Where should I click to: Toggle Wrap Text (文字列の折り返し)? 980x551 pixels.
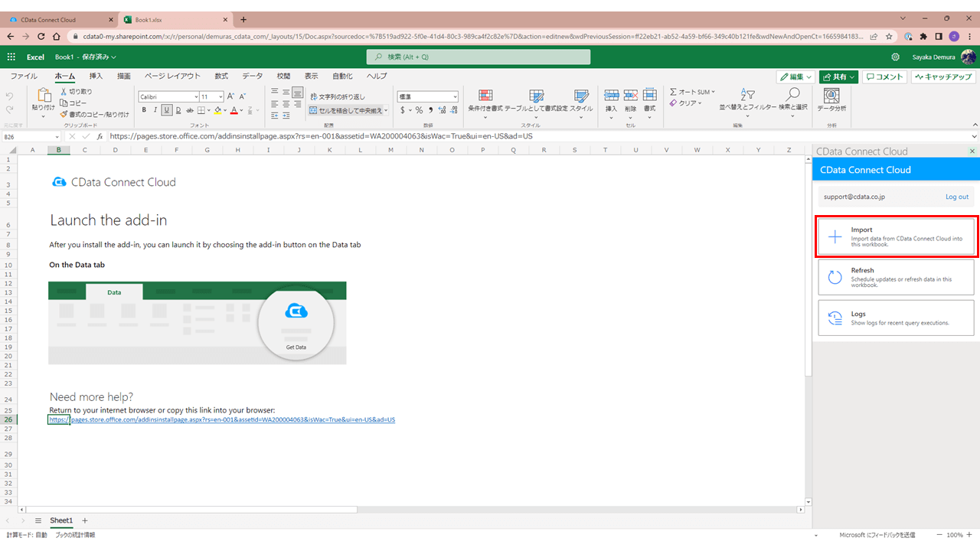(x=338, y=97)
